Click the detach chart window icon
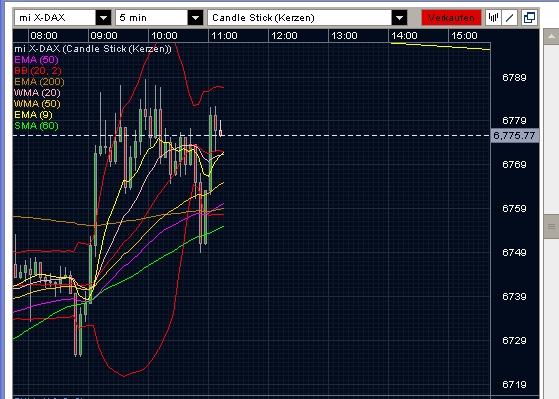Viewport: 559px width, 399px height. tap(529, 17)
